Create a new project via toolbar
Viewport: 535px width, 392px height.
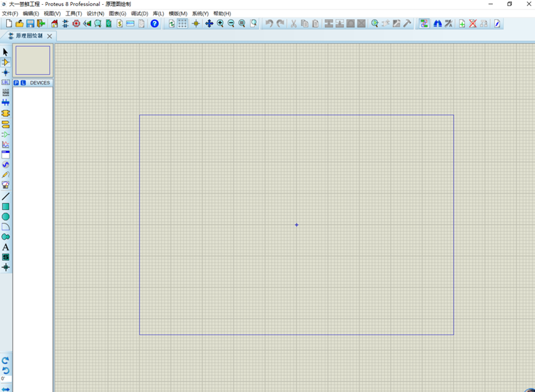coord(10,24)
